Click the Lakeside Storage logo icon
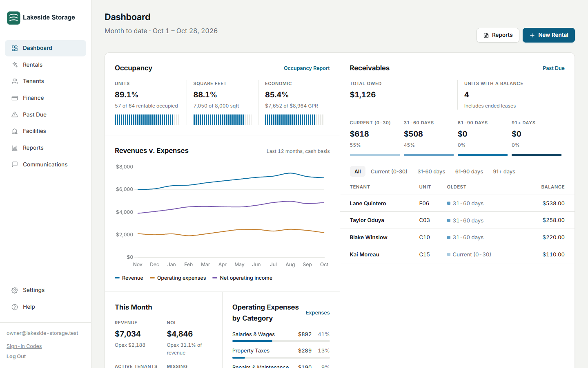Screen dimensions: 588x368 tap(13, 18)
